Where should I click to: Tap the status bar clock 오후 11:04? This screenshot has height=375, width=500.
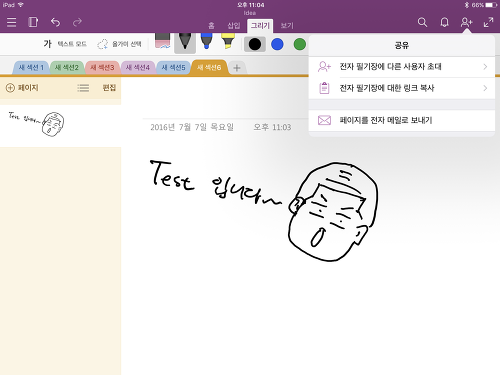[250, 5]
